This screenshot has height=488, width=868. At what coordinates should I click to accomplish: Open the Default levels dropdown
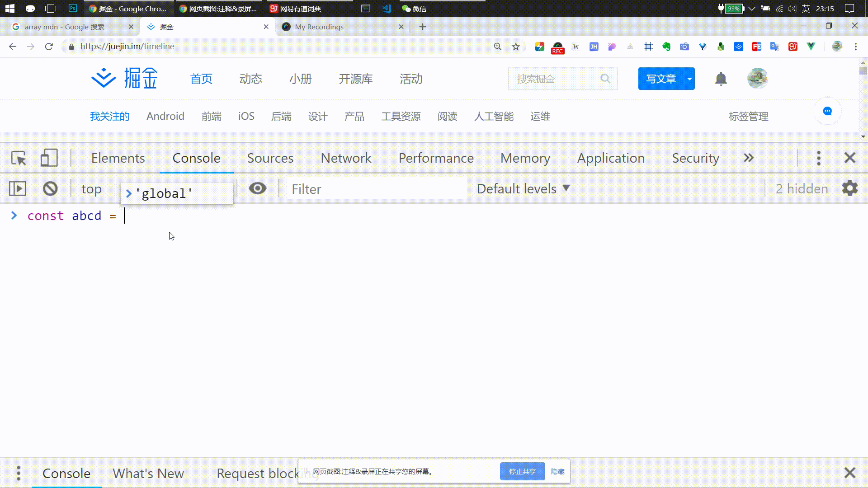(x=523, y=188)
